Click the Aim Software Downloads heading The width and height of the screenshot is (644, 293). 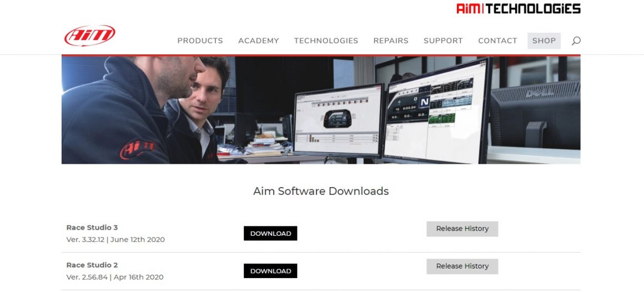[x=321, y=191]
